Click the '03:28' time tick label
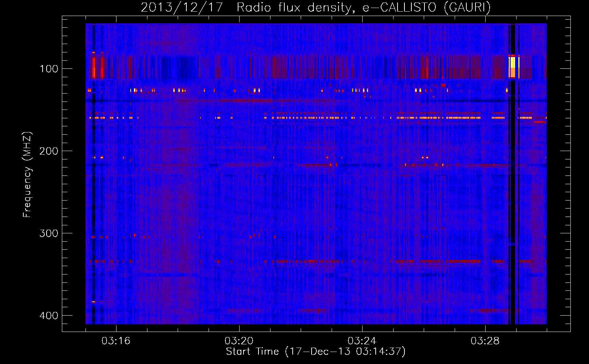The height and width of the screenshot is (364, 589). click(x=485, y=341)
